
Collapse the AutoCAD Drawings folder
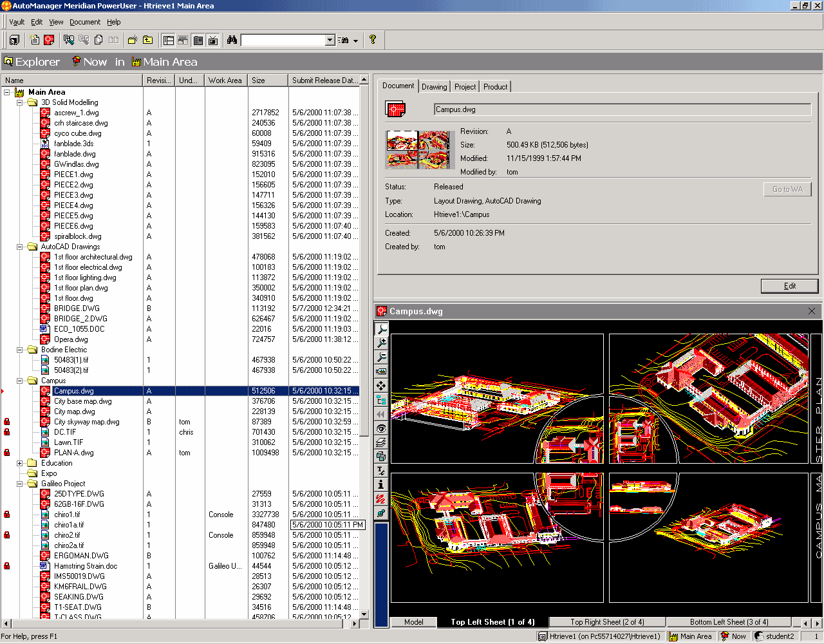point(19,247)
